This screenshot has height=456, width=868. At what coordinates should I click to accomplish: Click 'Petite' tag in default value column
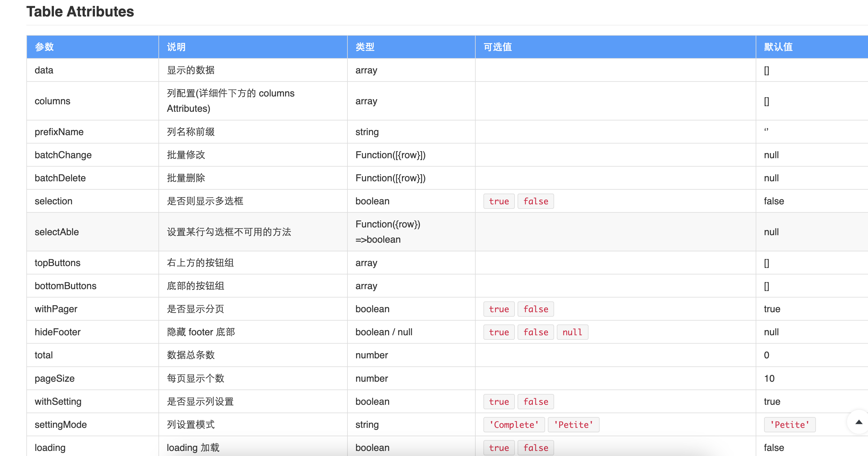(790, 425)
